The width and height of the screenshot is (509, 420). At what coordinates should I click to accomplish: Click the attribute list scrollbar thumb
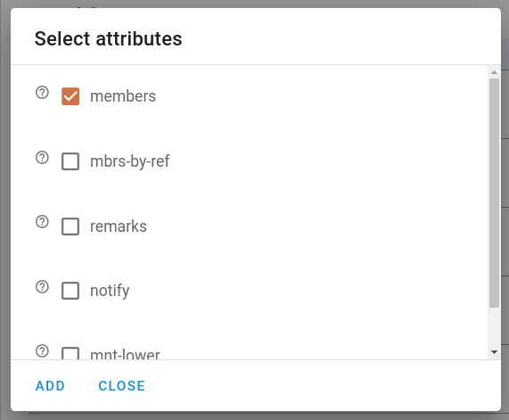tap(495, 193)
